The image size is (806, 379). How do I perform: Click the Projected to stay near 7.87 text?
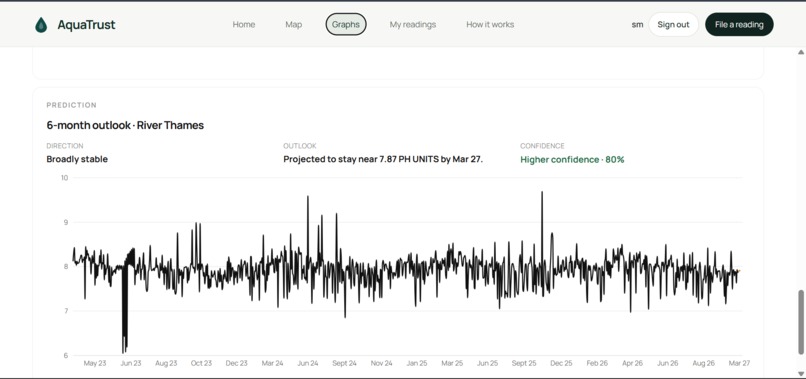(x=383, y=159)
